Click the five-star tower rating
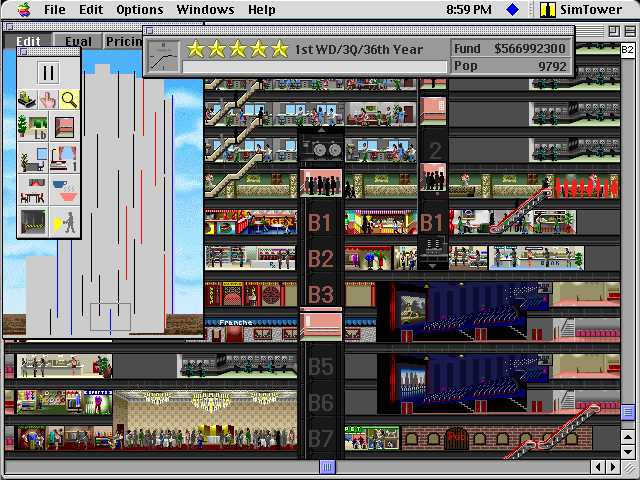640x480 pixels. pos(238,49)
